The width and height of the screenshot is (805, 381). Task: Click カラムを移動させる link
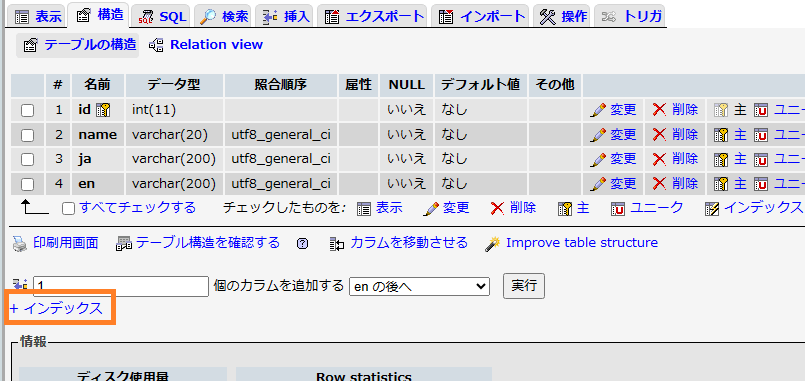[409, 242]
